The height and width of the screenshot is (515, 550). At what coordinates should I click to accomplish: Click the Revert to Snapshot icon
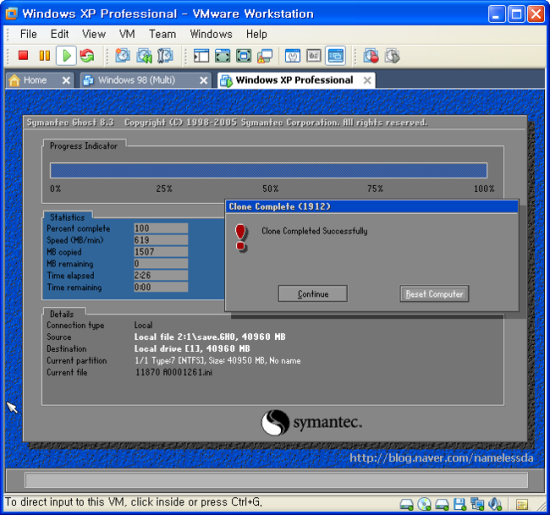click(x=144, y=55)
